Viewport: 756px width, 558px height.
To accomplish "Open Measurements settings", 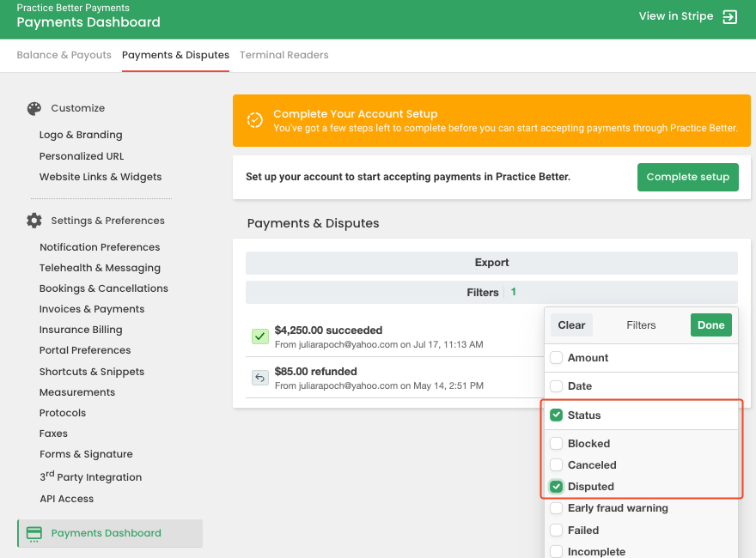I will click(77, 392).
